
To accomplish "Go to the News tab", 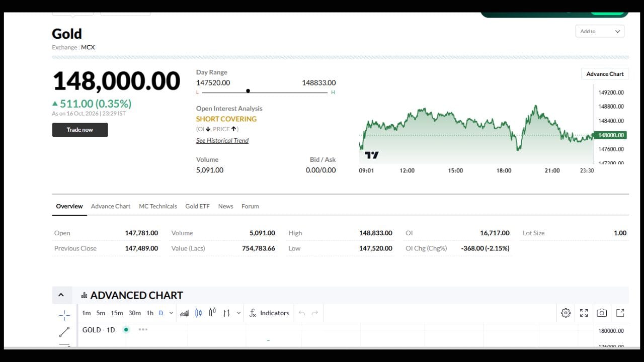I will [225, 206].
